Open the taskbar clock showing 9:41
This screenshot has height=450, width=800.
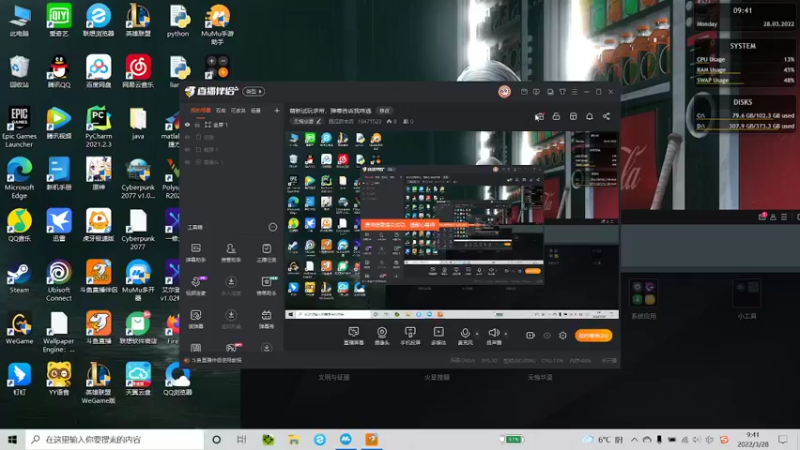[753, 439]
